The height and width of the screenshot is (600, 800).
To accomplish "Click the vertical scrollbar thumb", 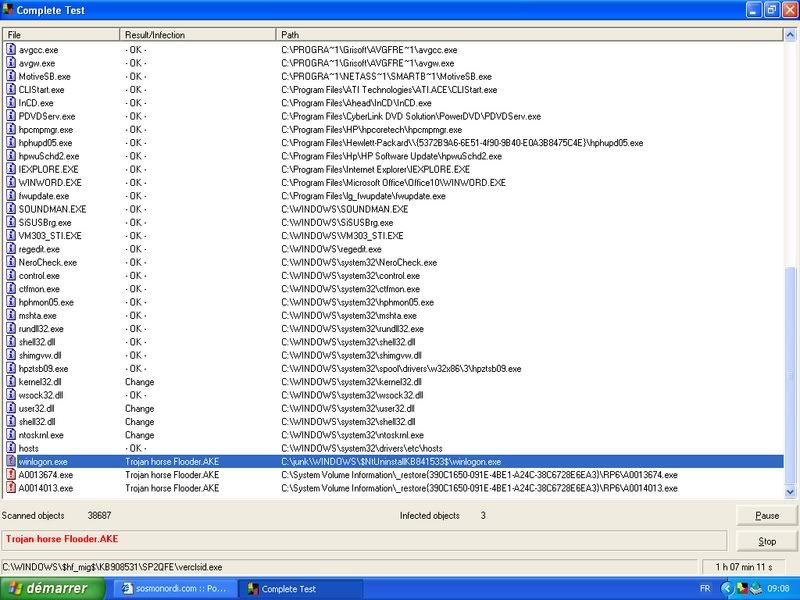I will click(790, 375).
